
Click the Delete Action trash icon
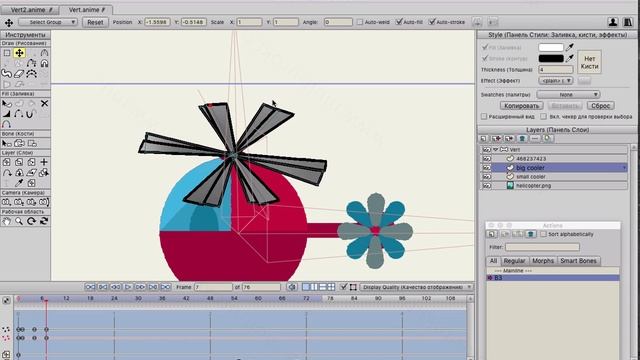click(530, 234)
